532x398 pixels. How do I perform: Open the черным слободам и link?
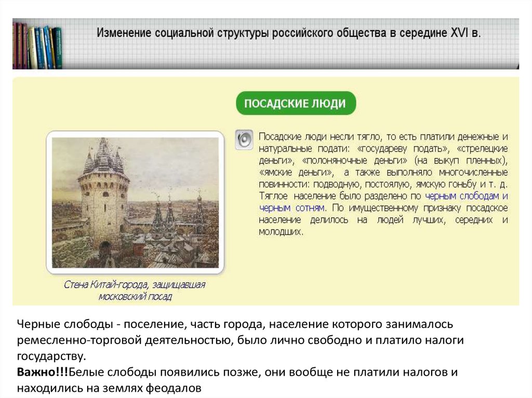(x=467, y=196)
